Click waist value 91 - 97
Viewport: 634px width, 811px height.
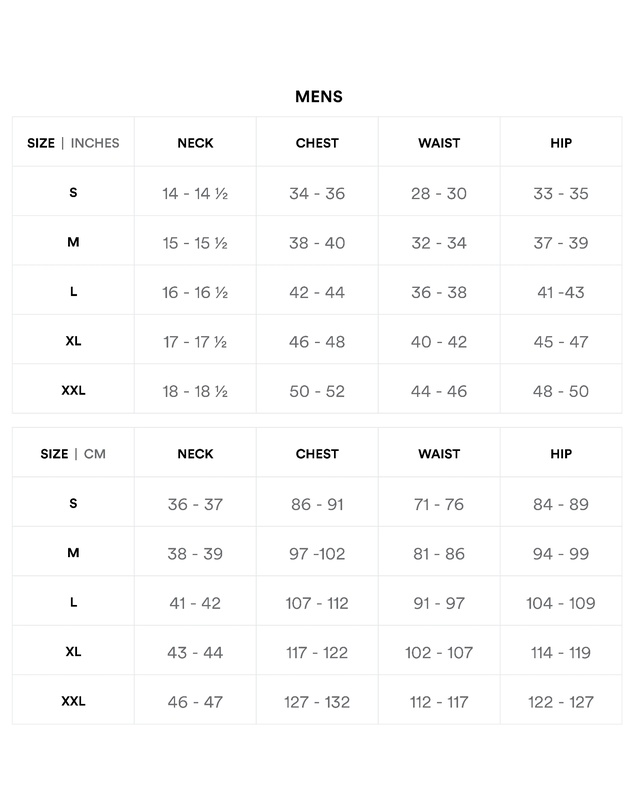point(439,603)
